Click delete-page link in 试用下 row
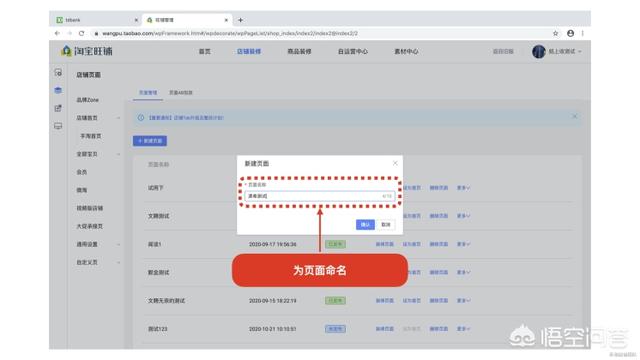This screenshot has height=360, width=640. 439,188
